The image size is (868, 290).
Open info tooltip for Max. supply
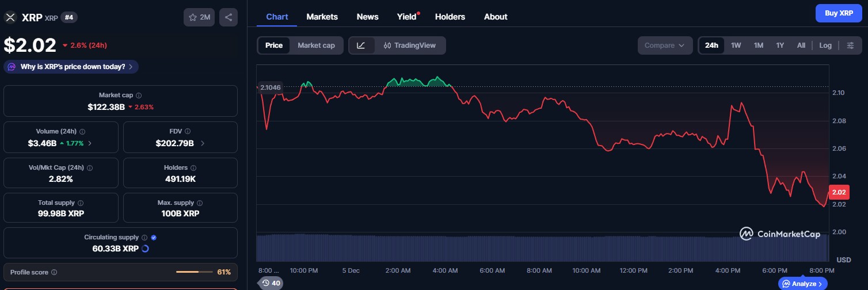200,203
